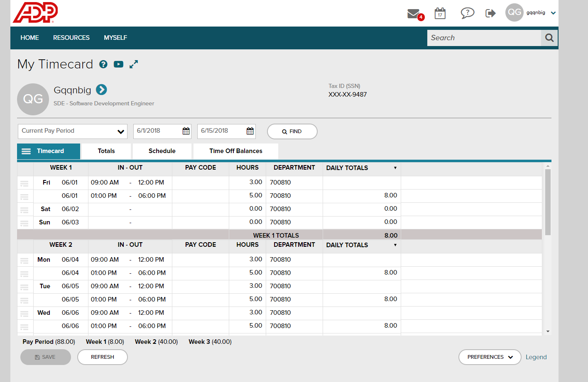Click the help icon next to My Timecard

[x=103, y=64]
